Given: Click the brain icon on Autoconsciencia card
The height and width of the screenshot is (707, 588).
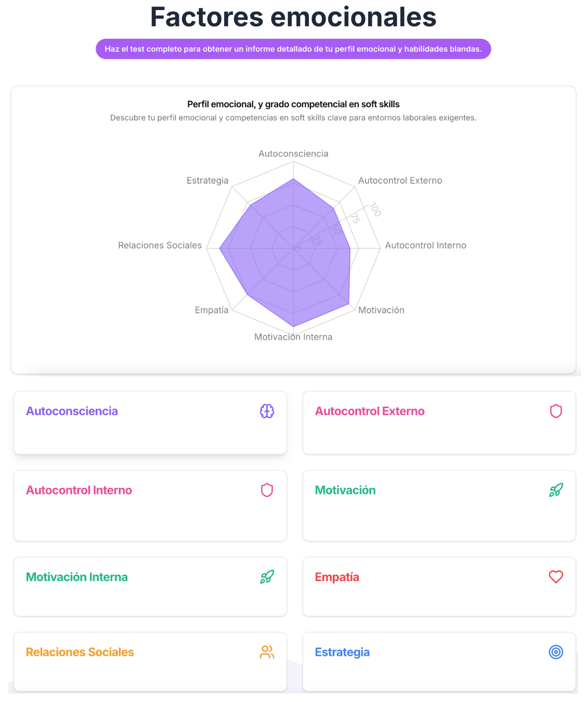Looking at the screenshot, I should coord(267,411).
